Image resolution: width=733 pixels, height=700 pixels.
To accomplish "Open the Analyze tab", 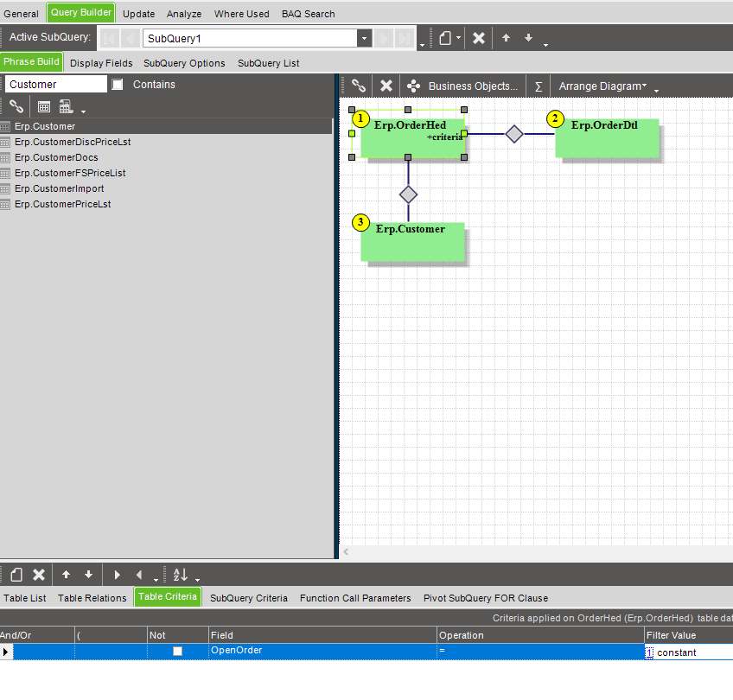I will pyautogui.click(x=184, y=14).
